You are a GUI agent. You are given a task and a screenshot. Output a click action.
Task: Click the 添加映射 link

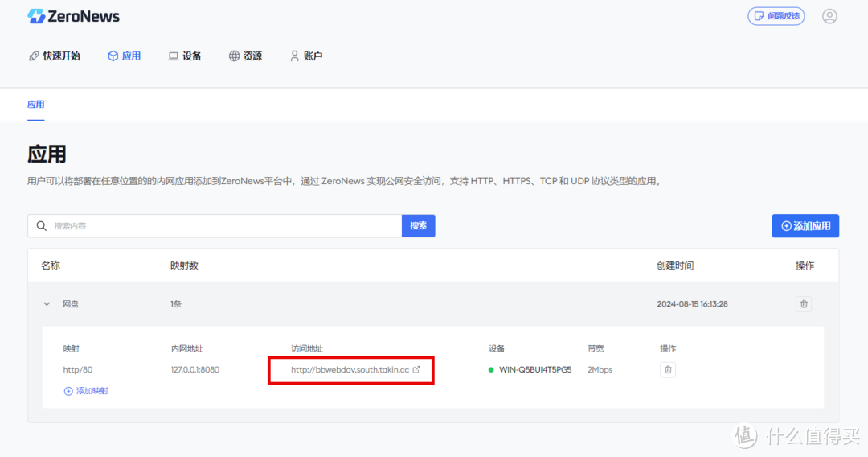(92, 391)
